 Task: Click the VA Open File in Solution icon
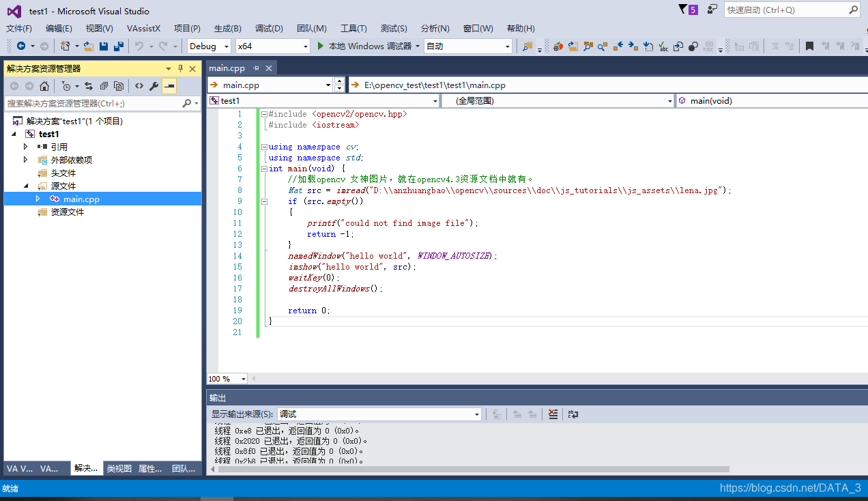pyautogui.click(x=573, y=46)
